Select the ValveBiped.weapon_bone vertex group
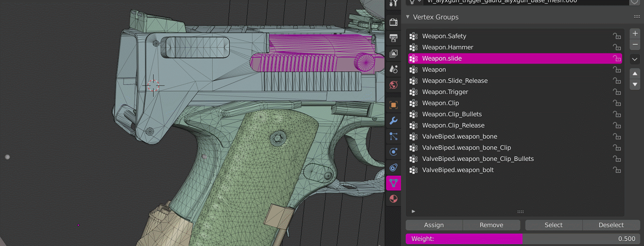 515,136
